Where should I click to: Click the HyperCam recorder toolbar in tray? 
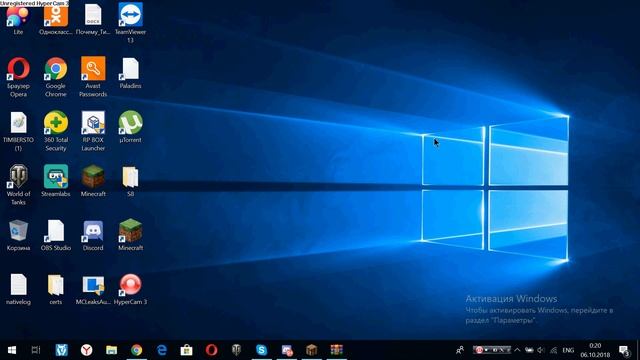492,350
